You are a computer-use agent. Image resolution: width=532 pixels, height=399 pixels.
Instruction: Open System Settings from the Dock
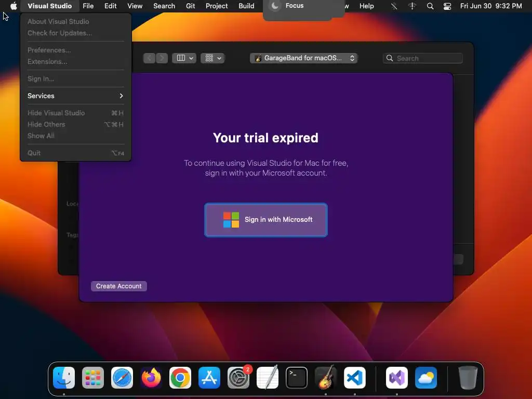pos(238,378)
